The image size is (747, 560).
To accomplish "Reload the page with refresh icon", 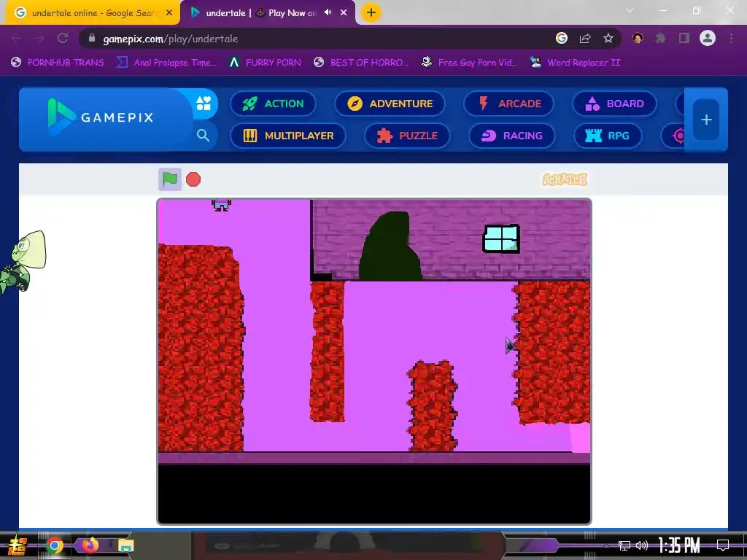I will [63, 39].
